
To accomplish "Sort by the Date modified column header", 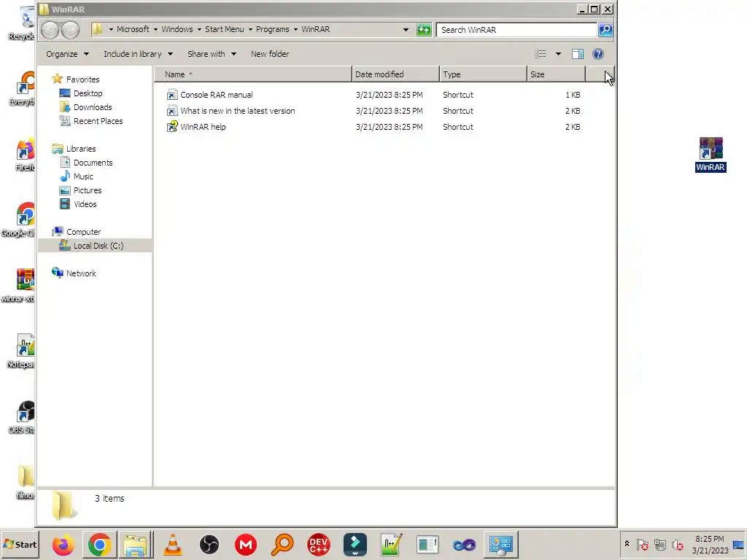I will pyautogui.click(x=395, y=74).
